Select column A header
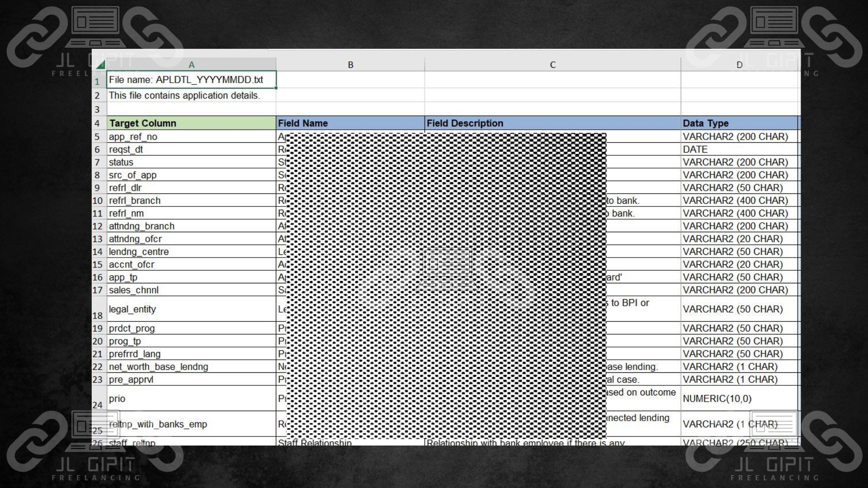Viewport: 868px width, 488px height. 191,65
